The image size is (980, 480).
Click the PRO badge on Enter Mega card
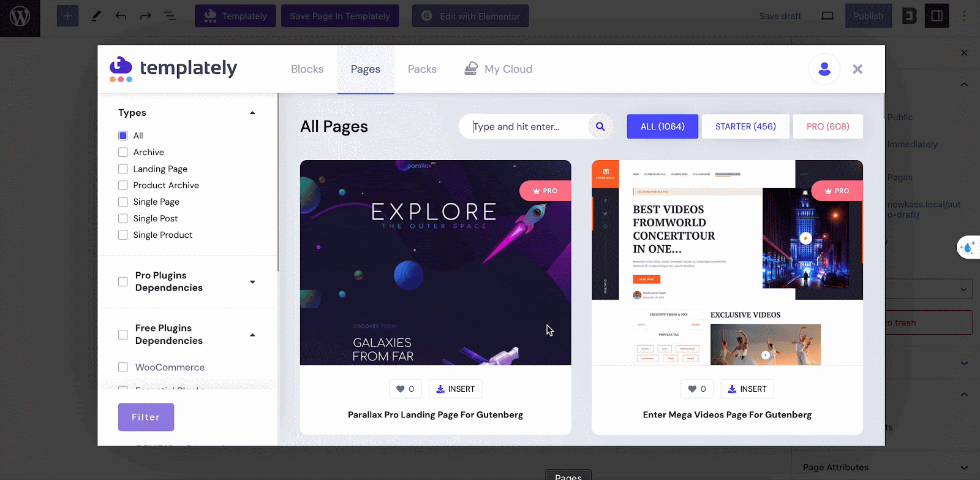[x=837, y=191]
